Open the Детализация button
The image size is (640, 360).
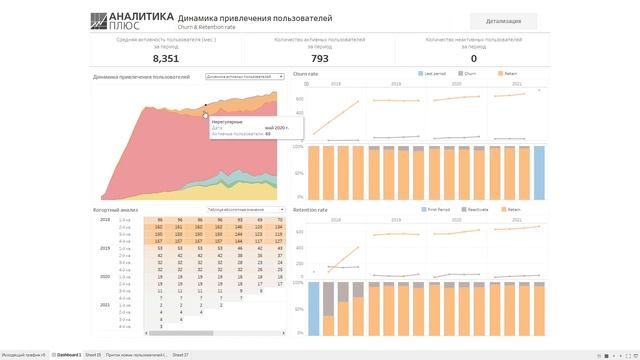click(x=503, y=21)
